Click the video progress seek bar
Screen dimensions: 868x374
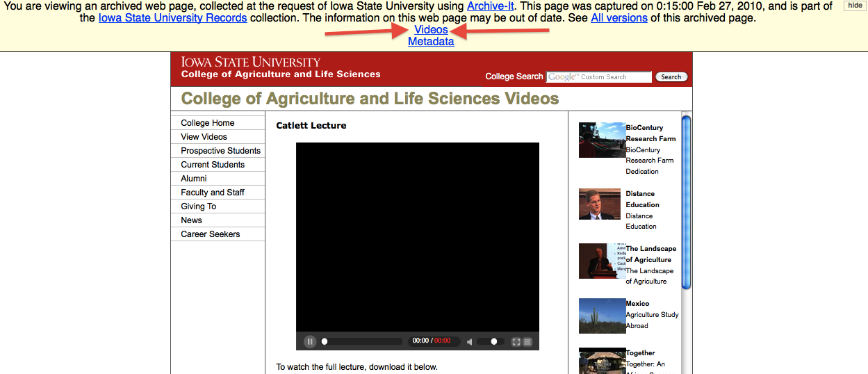[x=362, y=341]
